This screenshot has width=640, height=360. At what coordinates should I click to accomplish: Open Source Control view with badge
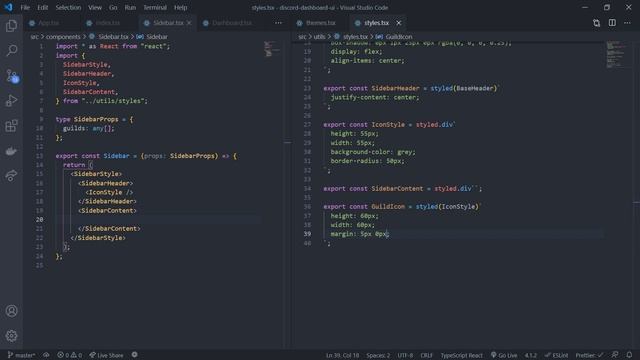(x=11, y=76)
